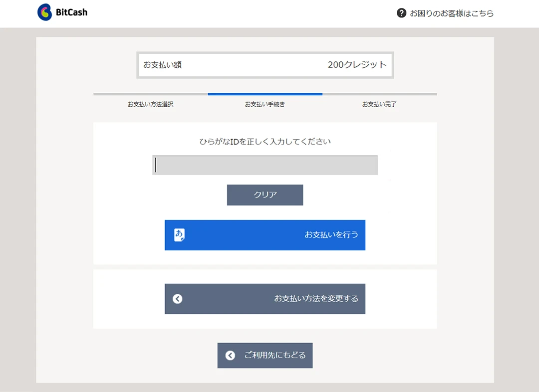Click the BitCash logo icon
The height and width of the screenshot is (392, 539).
pos(44,12)
